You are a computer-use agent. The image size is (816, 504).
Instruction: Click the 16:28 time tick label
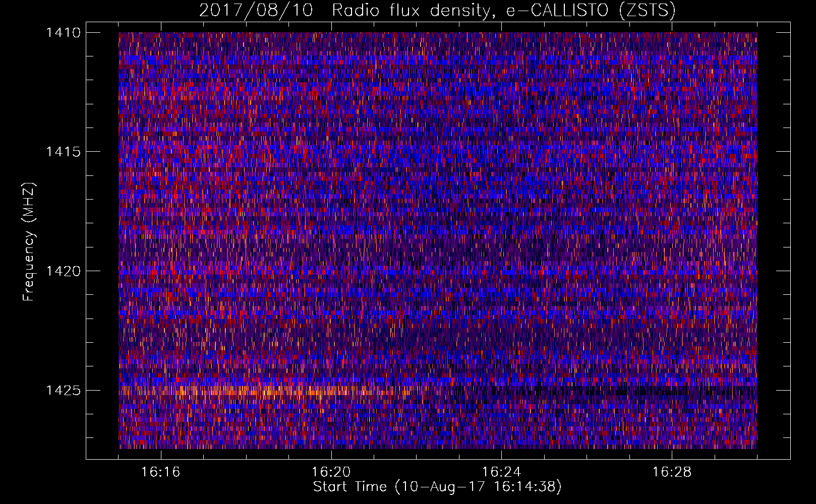coord(672,472)
